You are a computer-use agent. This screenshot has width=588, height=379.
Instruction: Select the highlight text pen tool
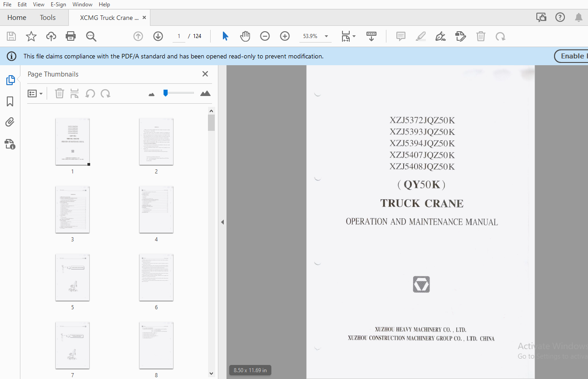pyautogui.click(x=421, y=36)
